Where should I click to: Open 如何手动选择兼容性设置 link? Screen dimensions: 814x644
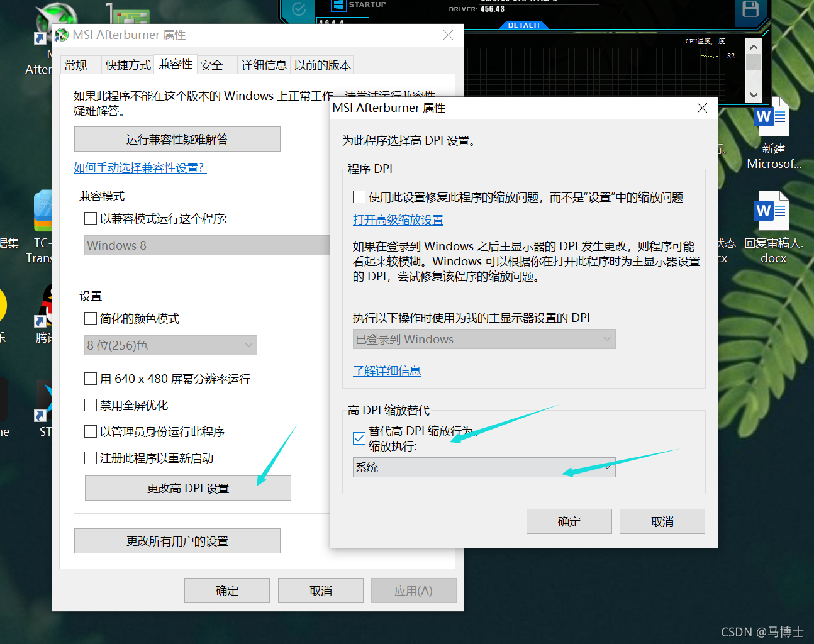(x=140, y=167)
